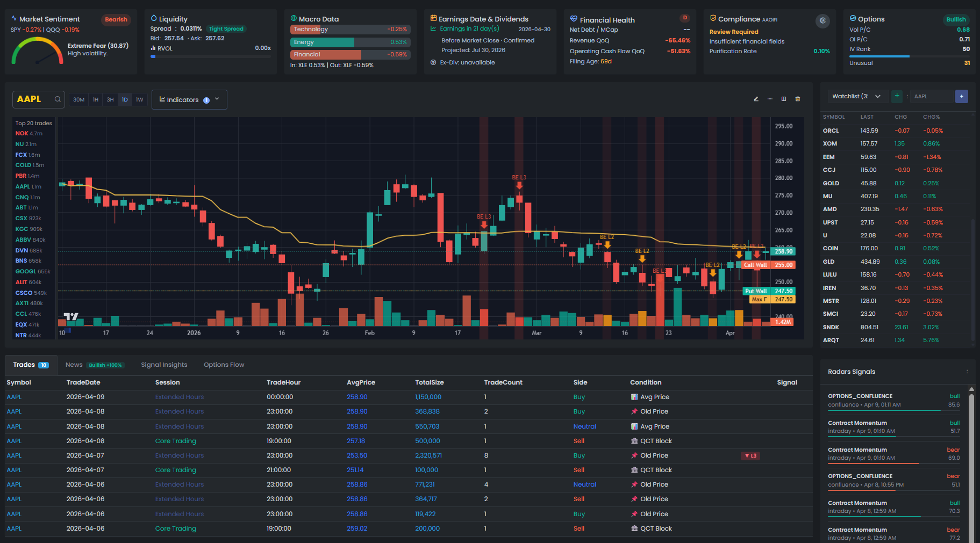Click the crescent badge in the Compliance panel

(822, 21)
